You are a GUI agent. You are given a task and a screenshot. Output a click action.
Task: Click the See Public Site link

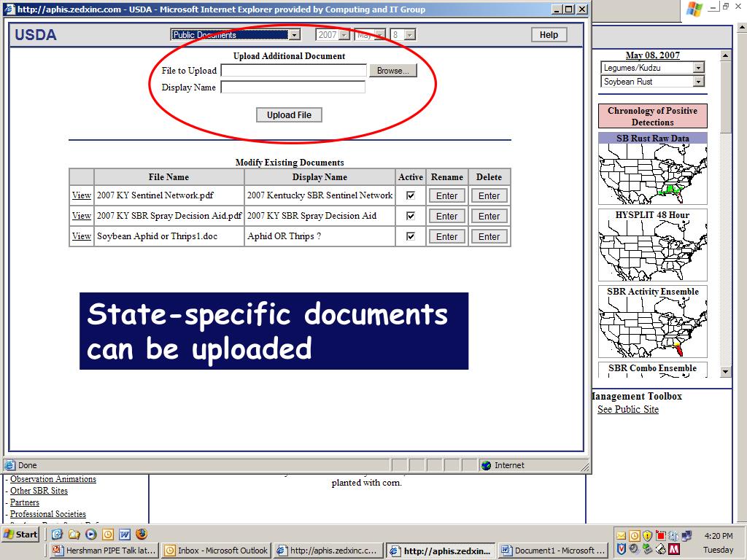628,410
